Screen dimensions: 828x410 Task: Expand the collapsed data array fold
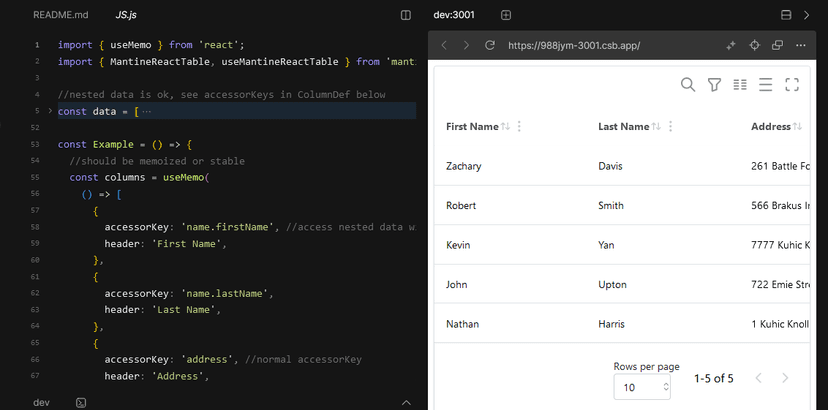click(49, 111)
